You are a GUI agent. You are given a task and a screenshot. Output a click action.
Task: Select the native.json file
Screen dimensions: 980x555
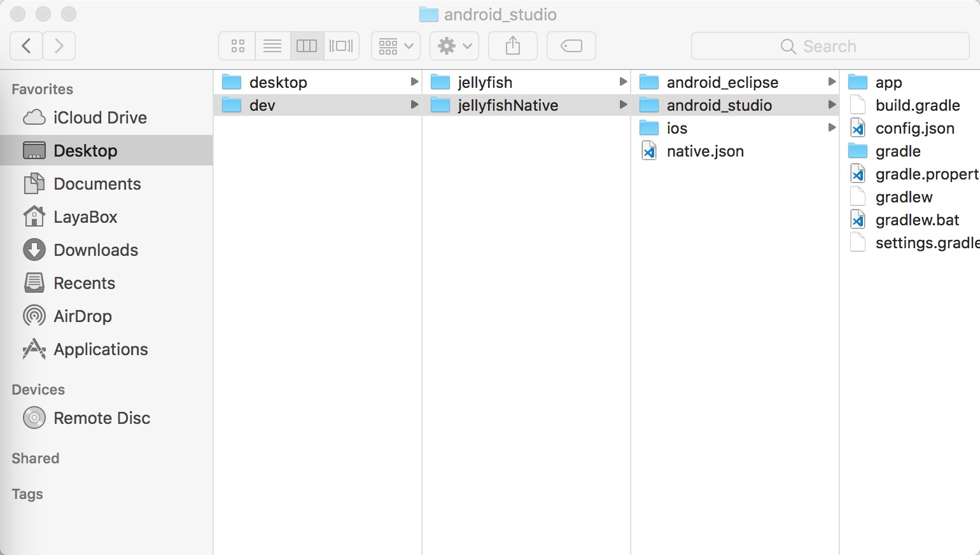coord(735,151)
